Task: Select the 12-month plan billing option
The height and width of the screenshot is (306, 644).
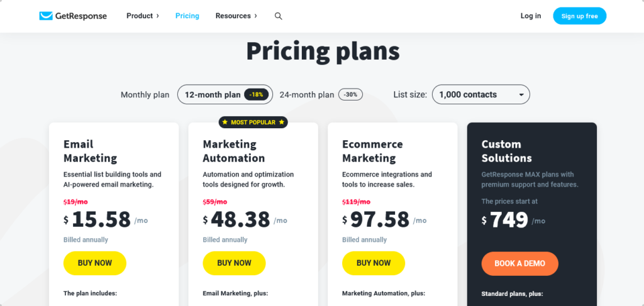Action: pos(225,95)
